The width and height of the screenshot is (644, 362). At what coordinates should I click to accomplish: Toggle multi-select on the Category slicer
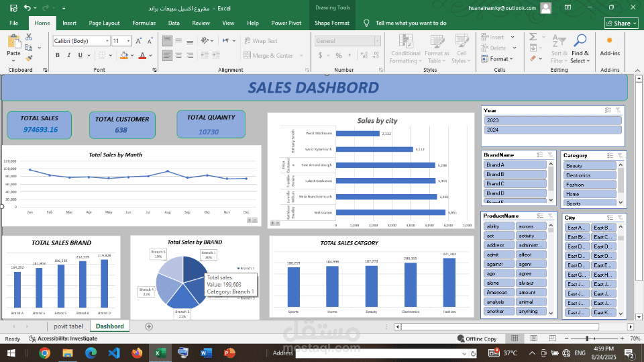(x=610, y=156)
